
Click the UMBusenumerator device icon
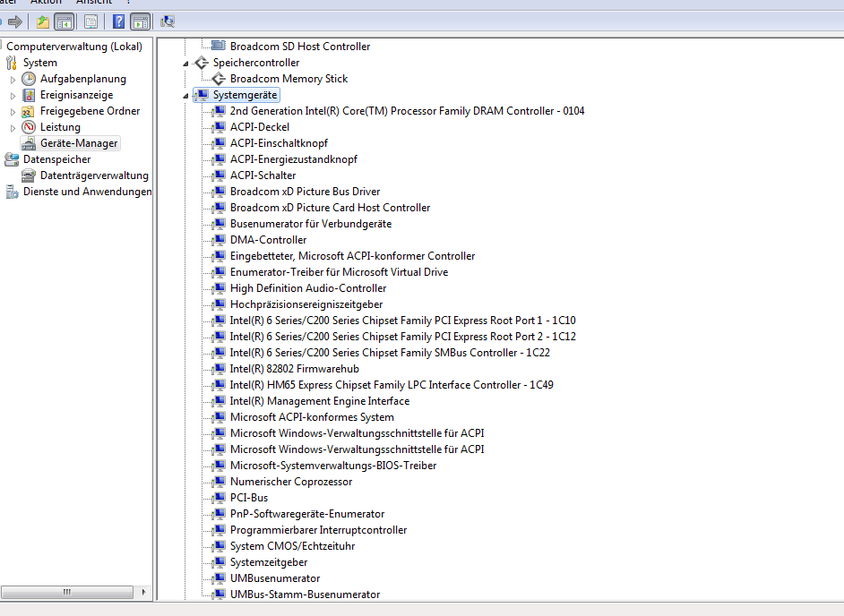click(218, 578)
